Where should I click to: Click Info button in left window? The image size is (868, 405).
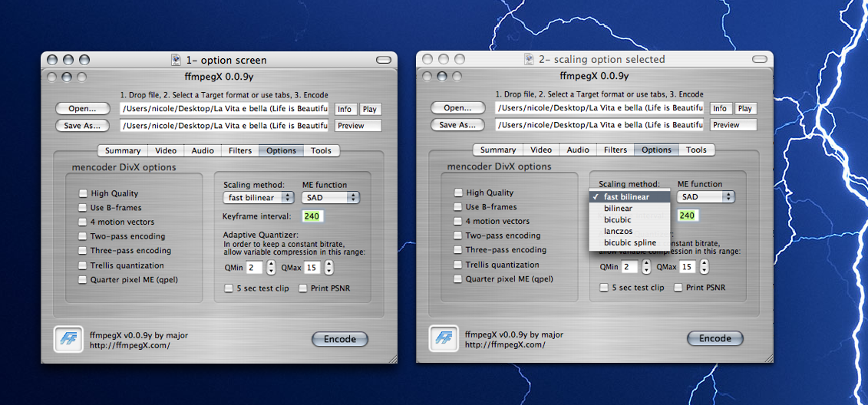click(x=346, y=110)
